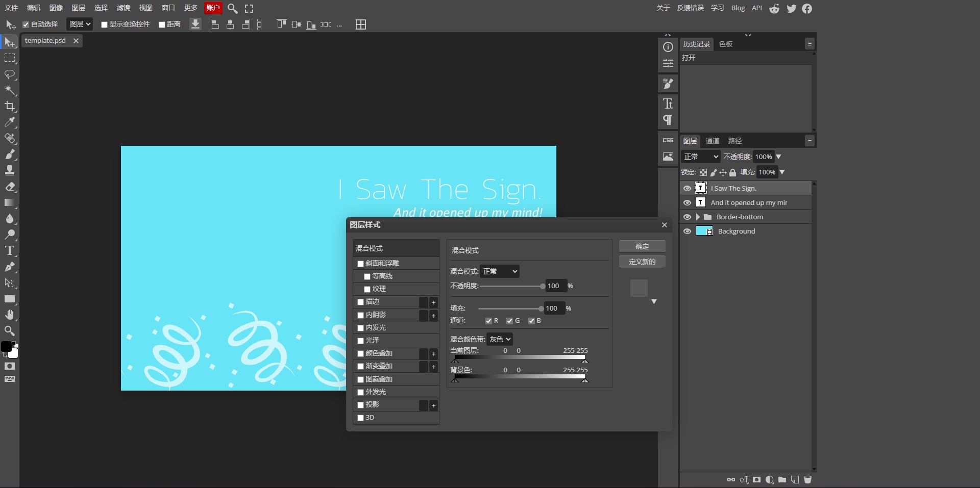Click the 账户 button
980x488 pixels.
tap(213, 8)
